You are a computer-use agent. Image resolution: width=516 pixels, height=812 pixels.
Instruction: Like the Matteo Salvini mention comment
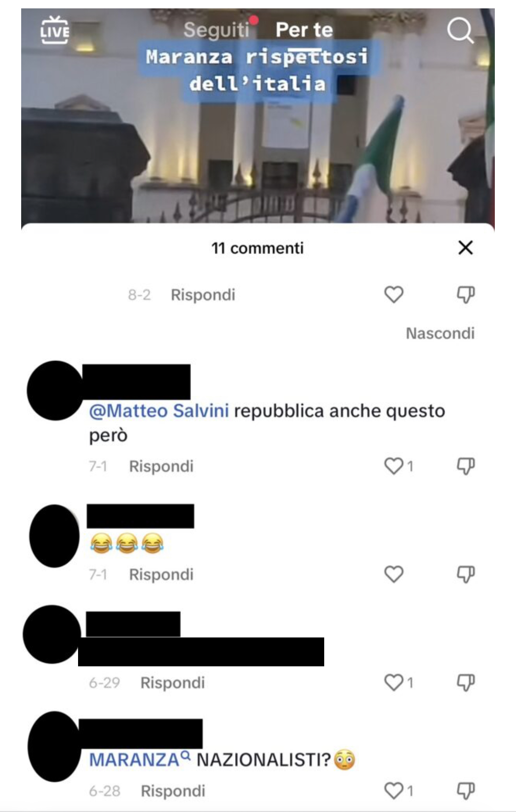(394, 466)
